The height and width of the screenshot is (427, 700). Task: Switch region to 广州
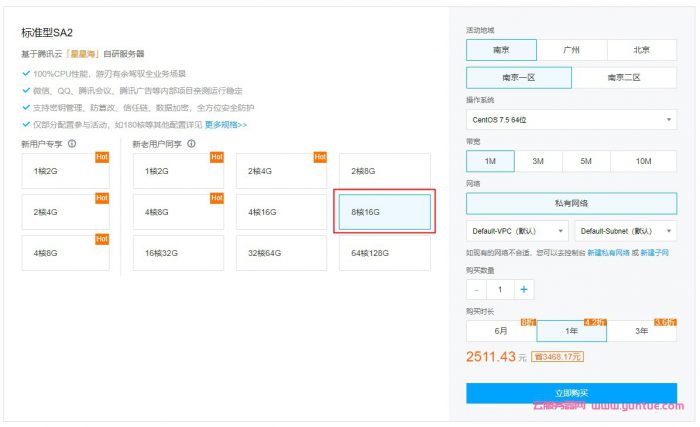tap(571, 50)
